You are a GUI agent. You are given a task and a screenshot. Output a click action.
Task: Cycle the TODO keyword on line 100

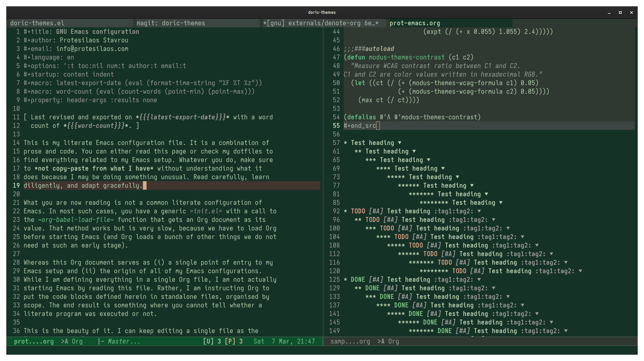click(387, 228)
